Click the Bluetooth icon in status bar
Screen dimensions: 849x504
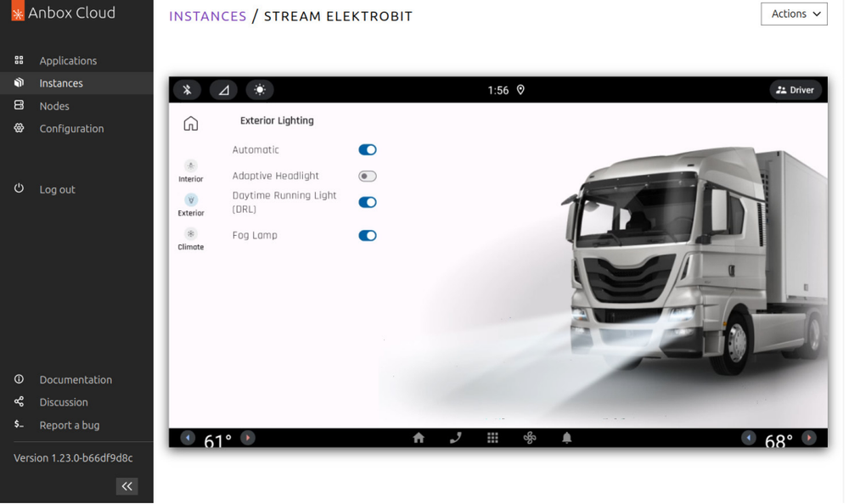click(187, 90)
